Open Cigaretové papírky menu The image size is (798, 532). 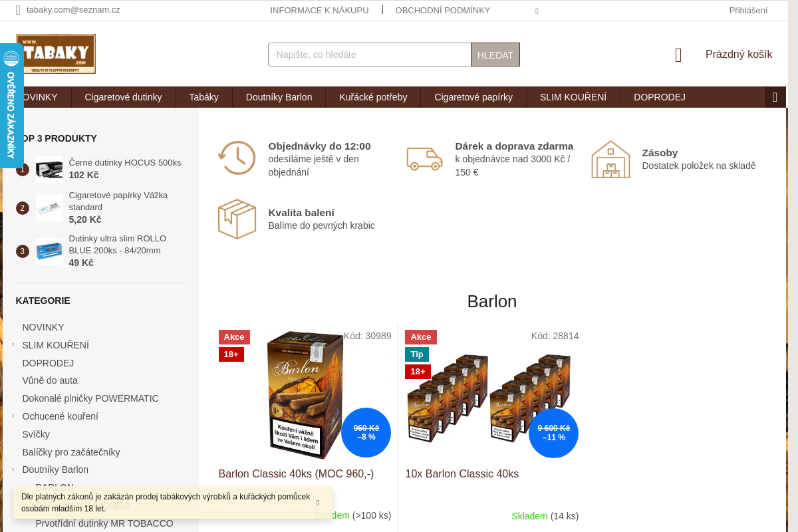point(473,97)
